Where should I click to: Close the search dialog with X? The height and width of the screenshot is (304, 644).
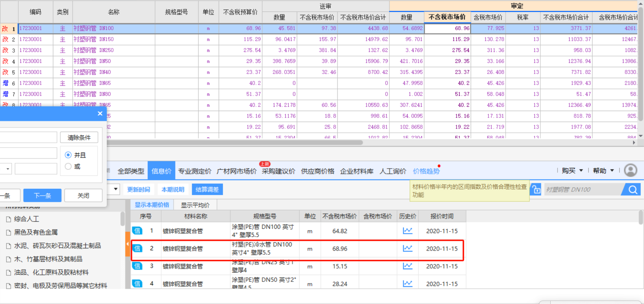[100, 113]
